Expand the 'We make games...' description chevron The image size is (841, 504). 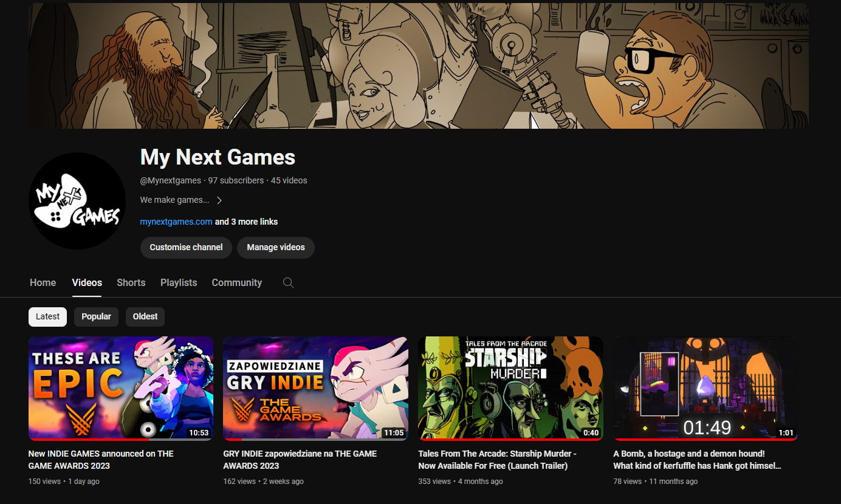point(219,200)
